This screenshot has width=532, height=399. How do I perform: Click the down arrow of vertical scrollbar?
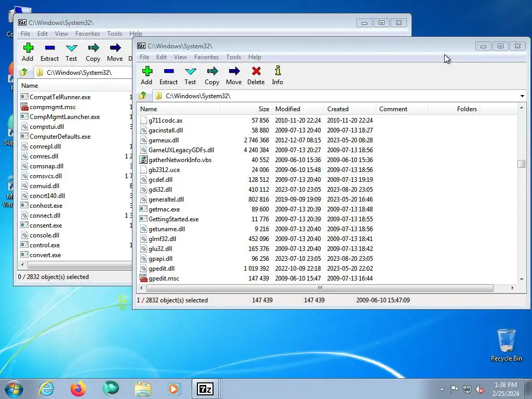tap(522, 279)
